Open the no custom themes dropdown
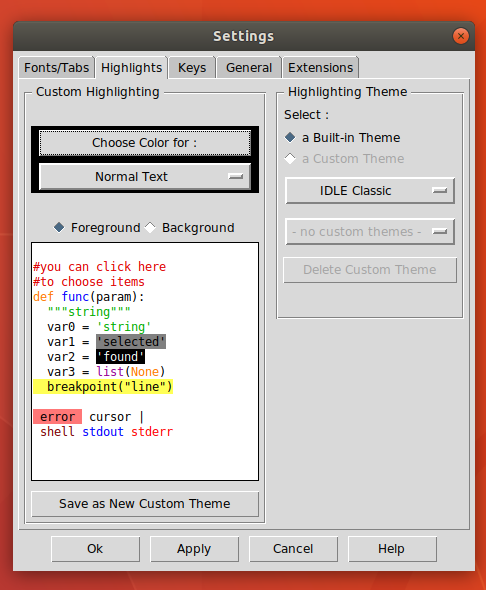This screenshot has width=486, height=590. click(370, 232)
